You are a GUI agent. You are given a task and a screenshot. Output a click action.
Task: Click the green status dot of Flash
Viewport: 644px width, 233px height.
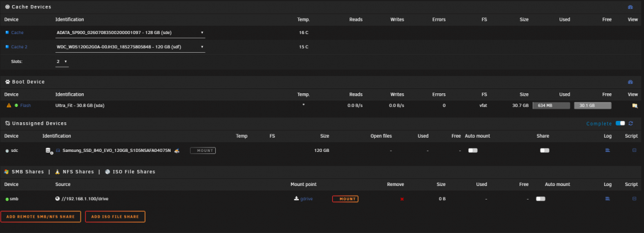tap(17, 106)
